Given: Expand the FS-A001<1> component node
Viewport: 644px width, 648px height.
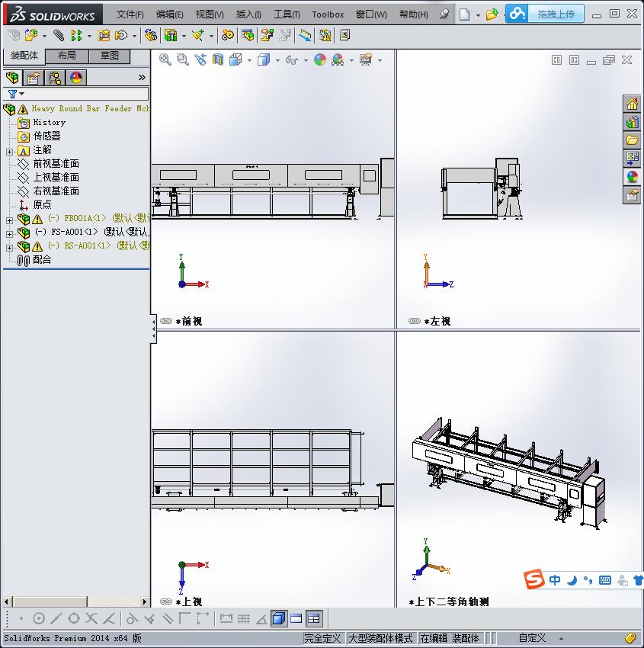Looking at the screenshot, I should [9, 234].
